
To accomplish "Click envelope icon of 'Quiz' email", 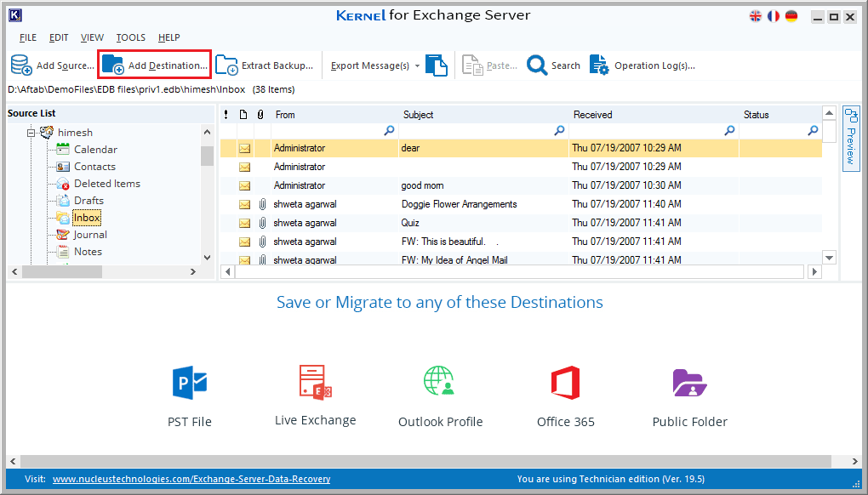I will (244, 224).
